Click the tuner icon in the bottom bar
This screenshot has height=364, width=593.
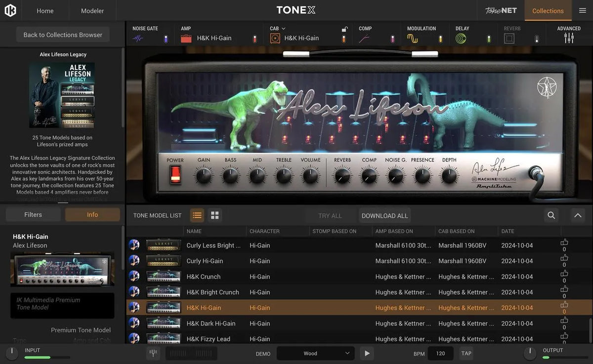(153, 353)
